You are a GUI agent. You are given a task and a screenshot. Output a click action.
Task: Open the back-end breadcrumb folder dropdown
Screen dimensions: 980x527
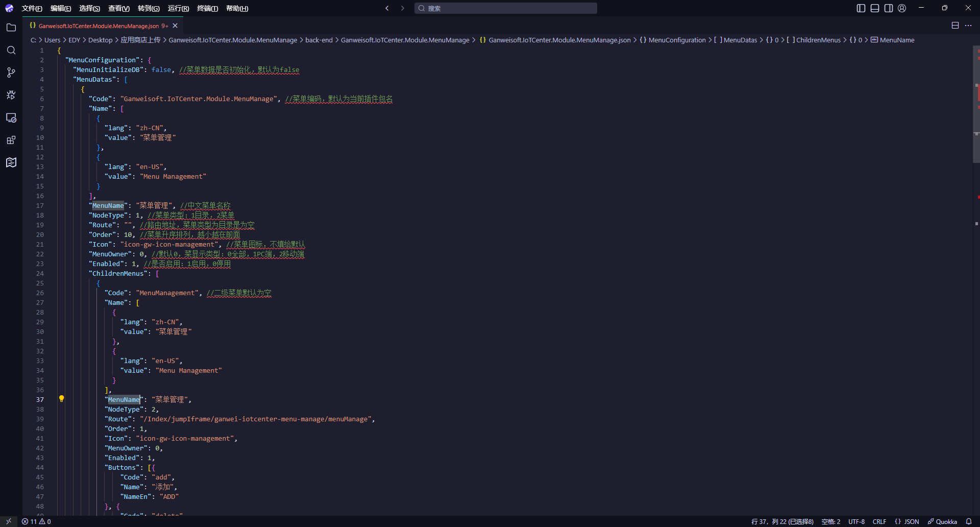pos(319,40)
